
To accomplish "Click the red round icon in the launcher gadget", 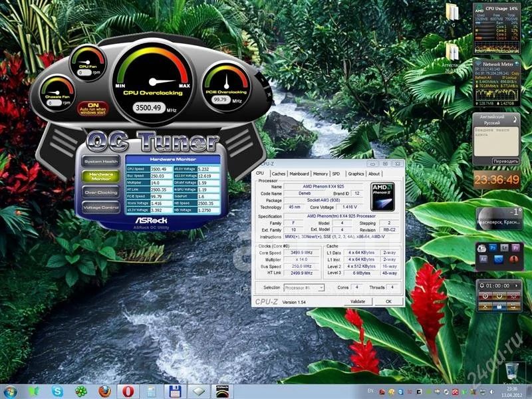I will tap(514, 259).
